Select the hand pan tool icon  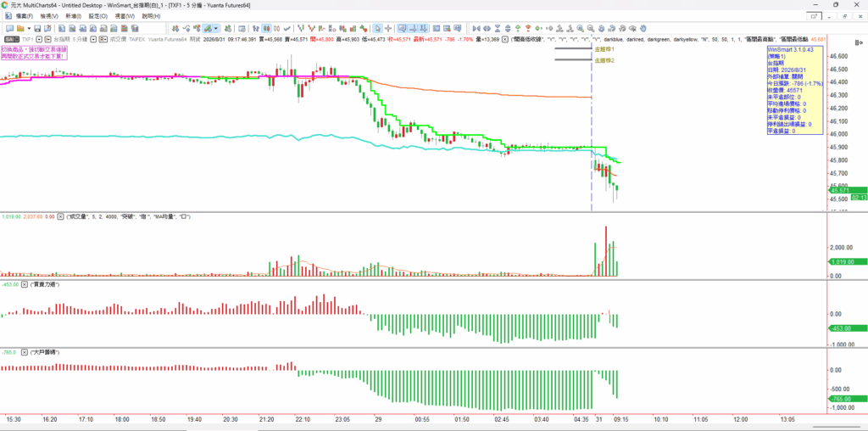click(x=643, y=28)
